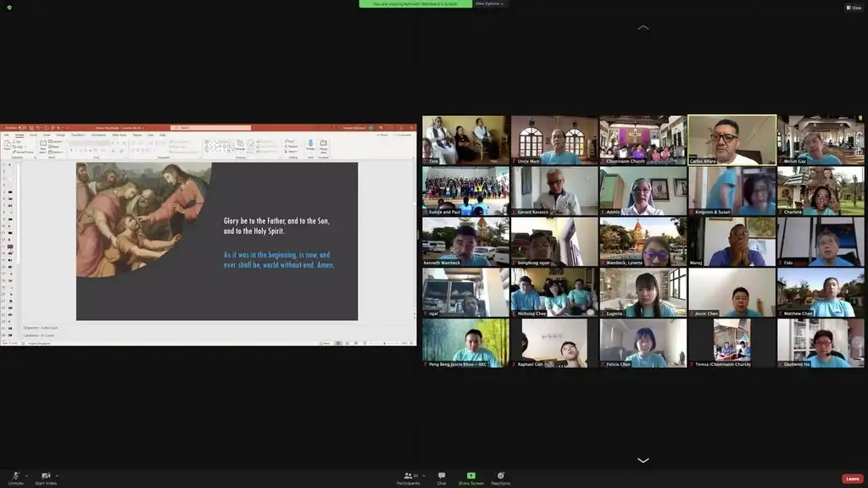The height and width of the screenshot is (488, 868).
Task: Select rajat's video tile
Action: pos(465,292)
